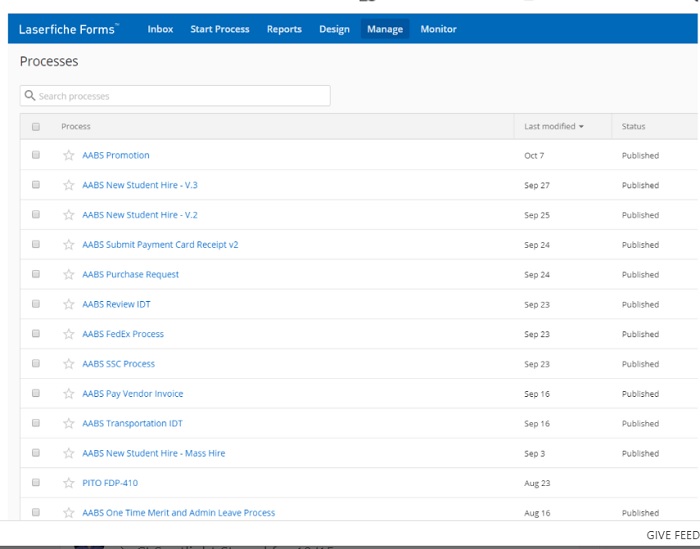
Task: Select the Manage tab
Action: (x=385, y=29)
